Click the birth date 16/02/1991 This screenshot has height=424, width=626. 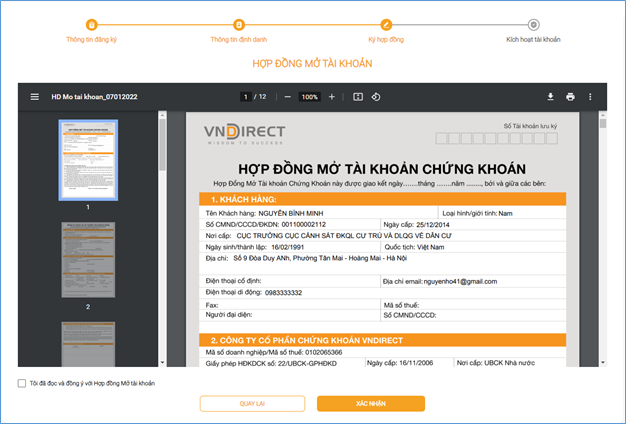pos(287,247)
